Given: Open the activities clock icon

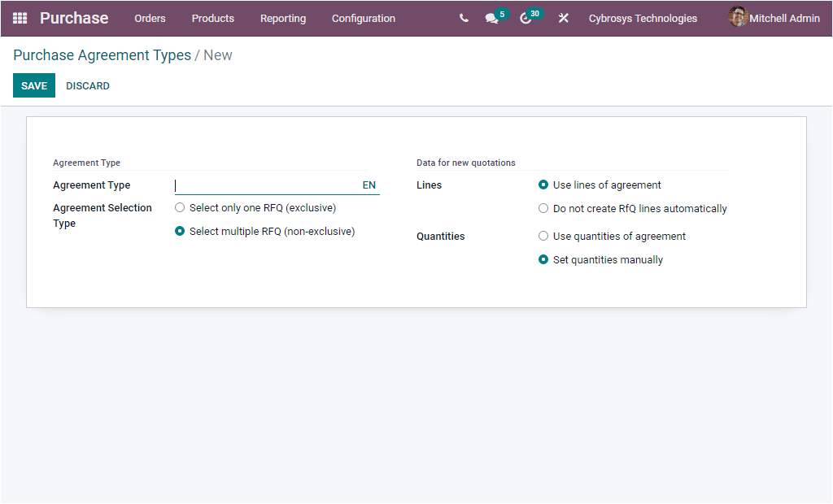Looking at the screenshot, I should pyautogui.click(x=526, y=18).
